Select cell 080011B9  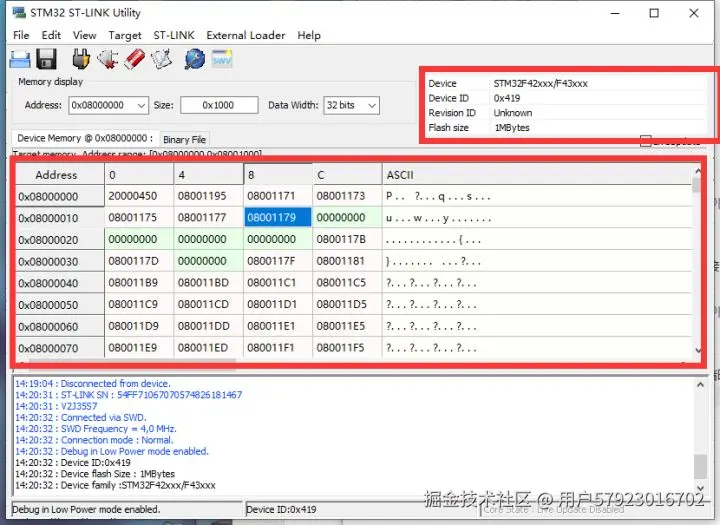point(139,282)
